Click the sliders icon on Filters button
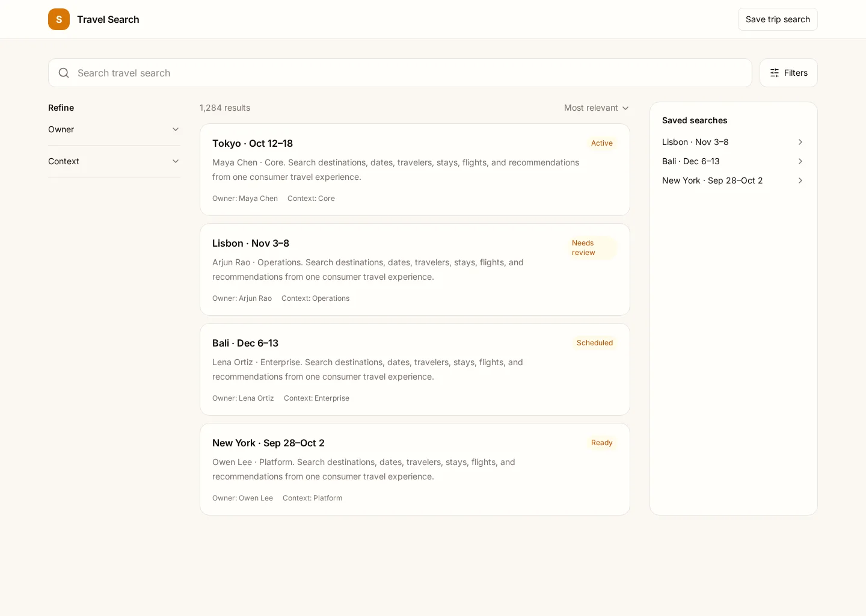Image resolution: width=866 pixels, height=616 pixels. (775, 73)
